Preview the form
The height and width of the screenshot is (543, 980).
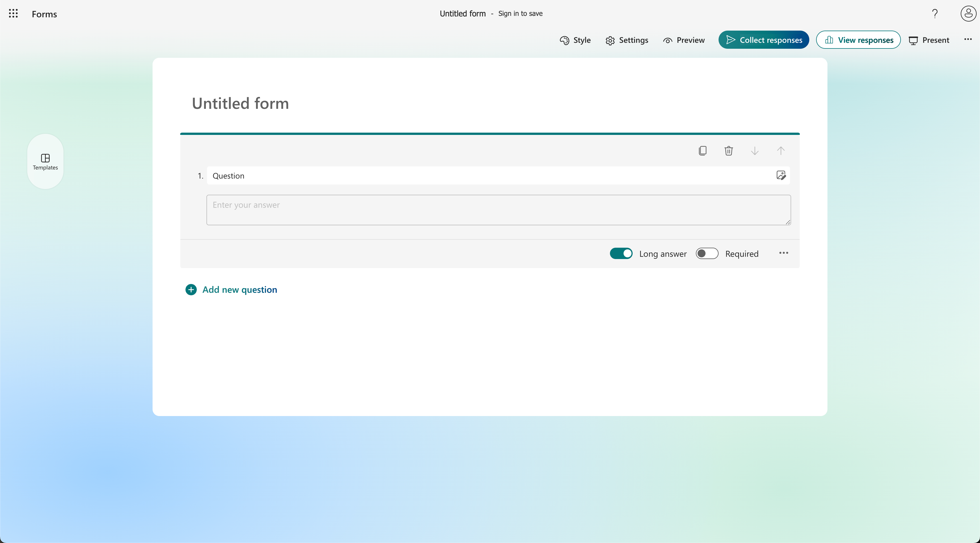pos(684,40)
